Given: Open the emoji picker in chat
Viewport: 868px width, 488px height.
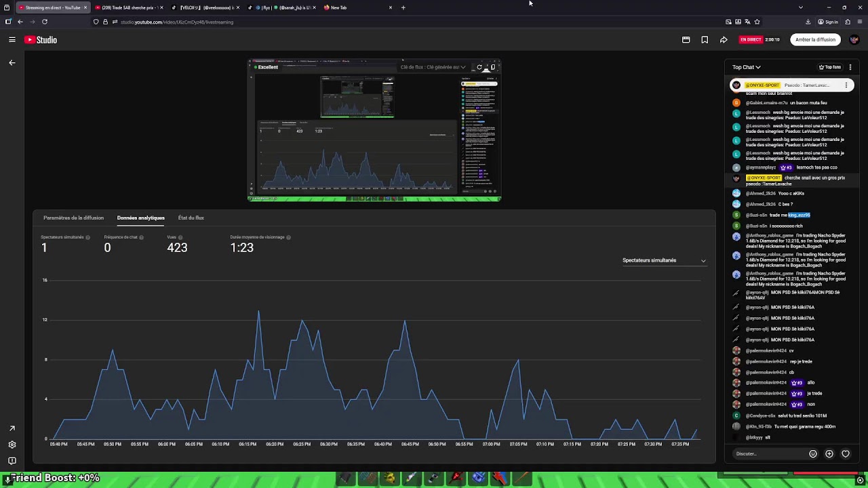Looking at the screenshot, I should [812, 453].
